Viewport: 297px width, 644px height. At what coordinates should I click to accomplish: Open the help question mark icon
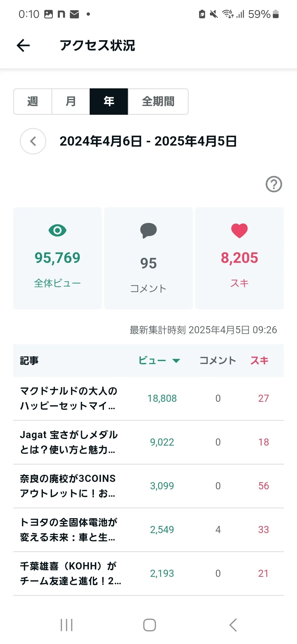(274, 184)
